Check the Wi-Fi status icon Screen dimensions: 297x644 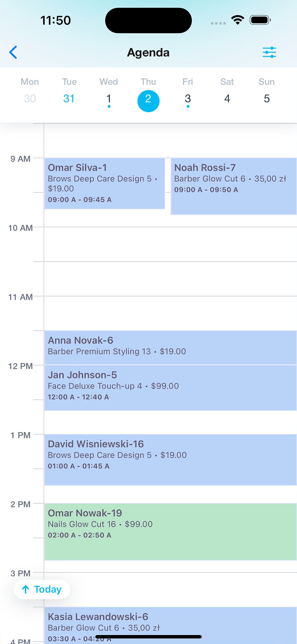click(x=238, y=20)
